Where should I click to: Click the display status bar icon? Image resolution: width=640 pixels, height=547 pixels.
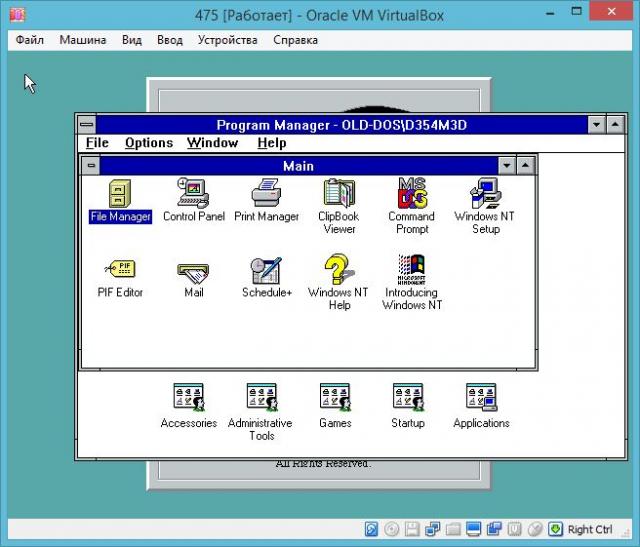[x=473, y=529]
